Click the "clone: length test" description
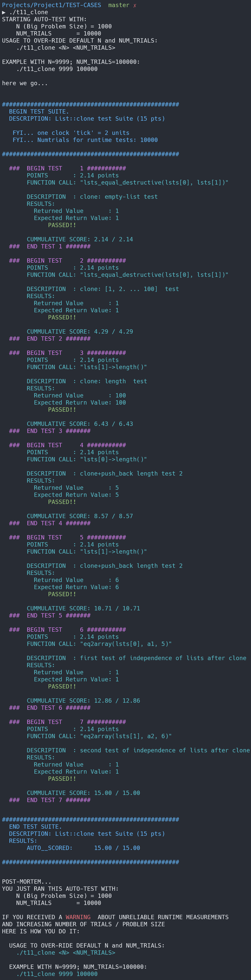The height and width of the screenshot is (980, 251). pos(113,382)
